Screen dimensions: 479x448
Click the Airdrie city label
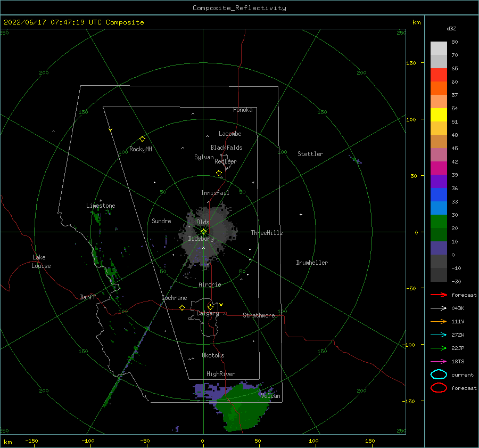[x=210, y=284]
